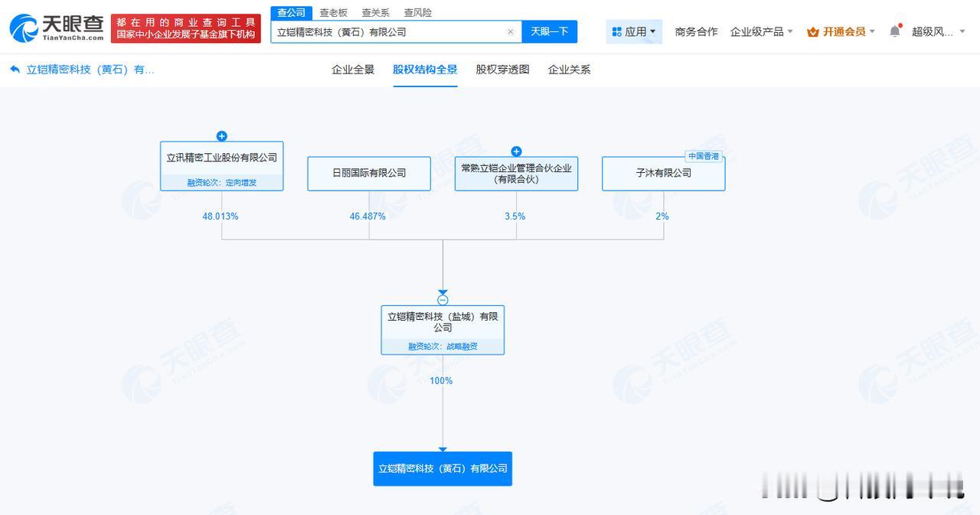Screen dimensions: 980x515
Task: Click the 天眼一下 search button
Action: 550,31
